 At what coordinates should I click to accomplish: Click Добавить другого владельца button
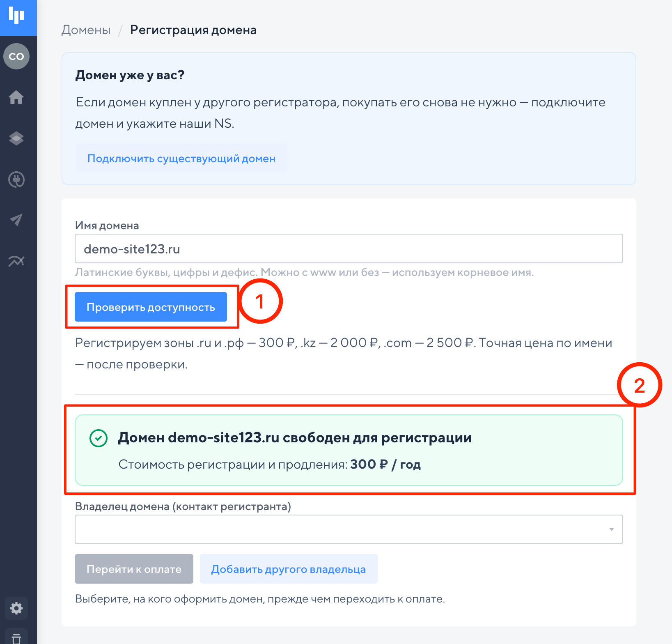289,569
